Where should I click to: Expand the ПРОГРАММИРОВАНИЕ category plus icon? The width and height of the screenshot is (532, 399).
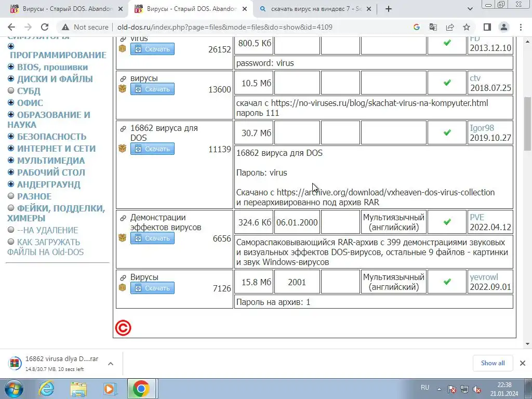pyautogui.click(x=11, y=46)
